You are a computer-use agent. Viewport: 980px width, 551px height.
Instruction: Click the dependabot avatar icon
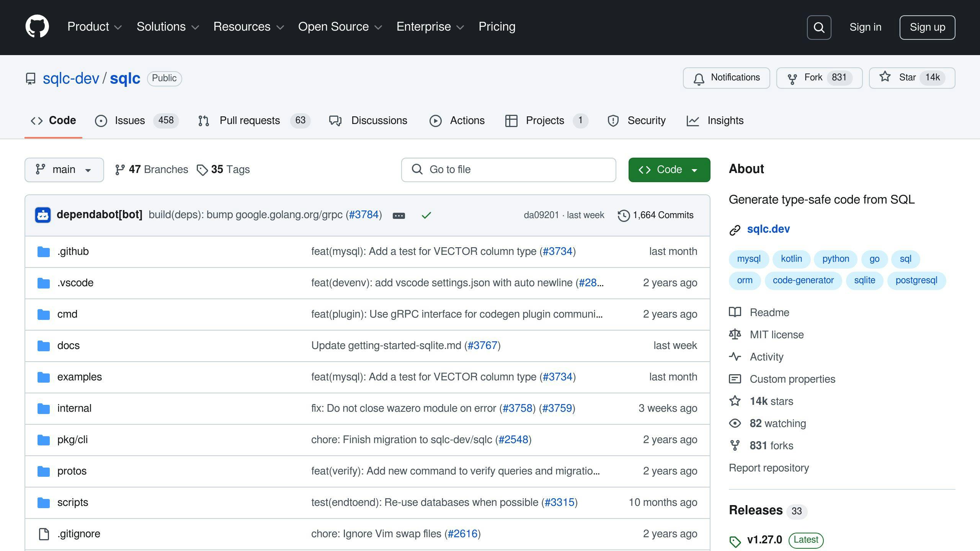pyautogui.click(x=43, y=215)
